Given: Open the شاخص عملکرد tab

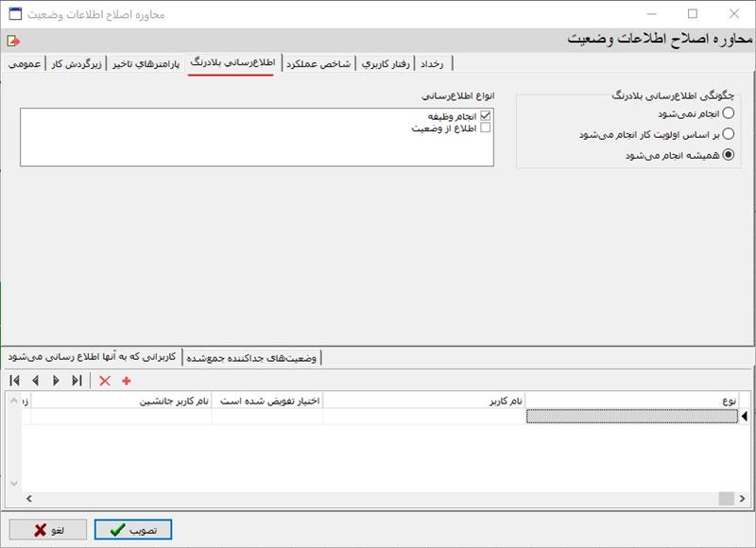Looking at the screenshot, I should point(320,63).
